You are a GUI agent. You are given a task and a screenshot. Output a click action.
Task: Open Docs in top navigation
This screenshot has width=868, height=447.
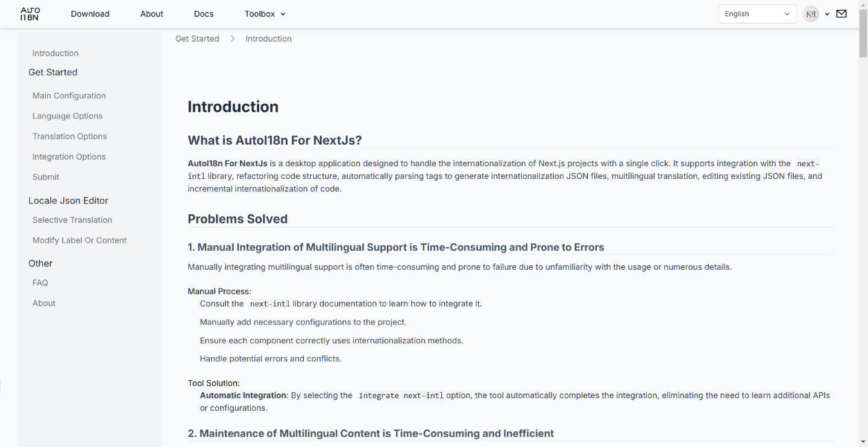204,14
